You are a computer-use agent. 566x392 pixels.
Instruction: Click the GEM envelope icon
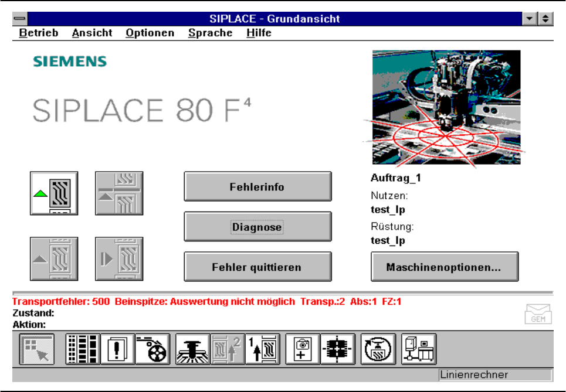click(x=538, y=313)
